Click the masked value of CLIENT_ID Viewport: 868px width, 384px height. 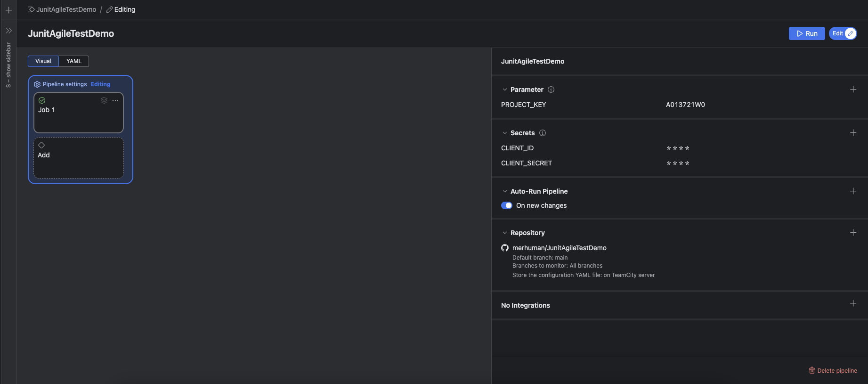pyautogui.click(x=678, y=148)
